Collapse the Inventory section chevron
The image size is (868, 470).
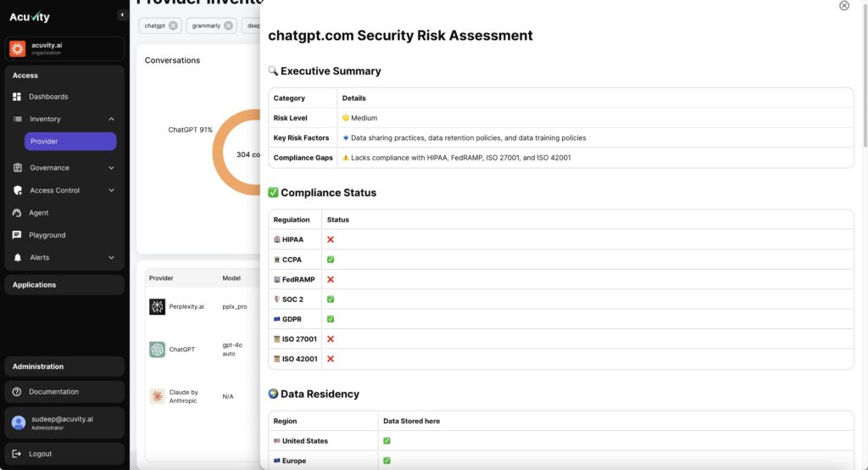[111, 119]
